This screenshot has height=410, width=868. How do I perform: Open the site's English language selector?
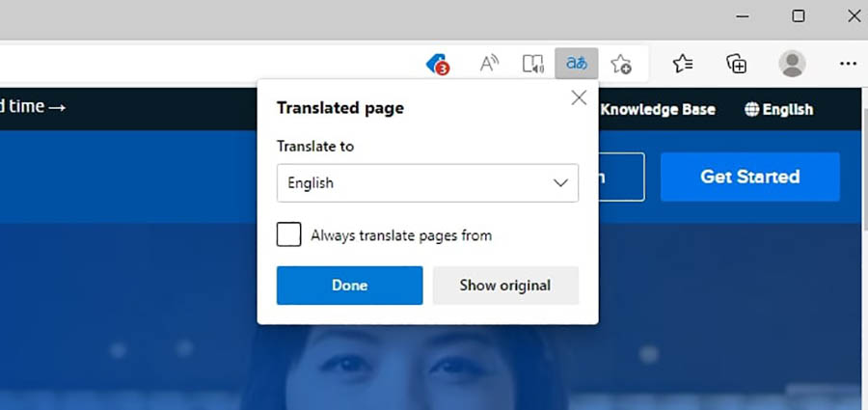[x=778, y=109]
